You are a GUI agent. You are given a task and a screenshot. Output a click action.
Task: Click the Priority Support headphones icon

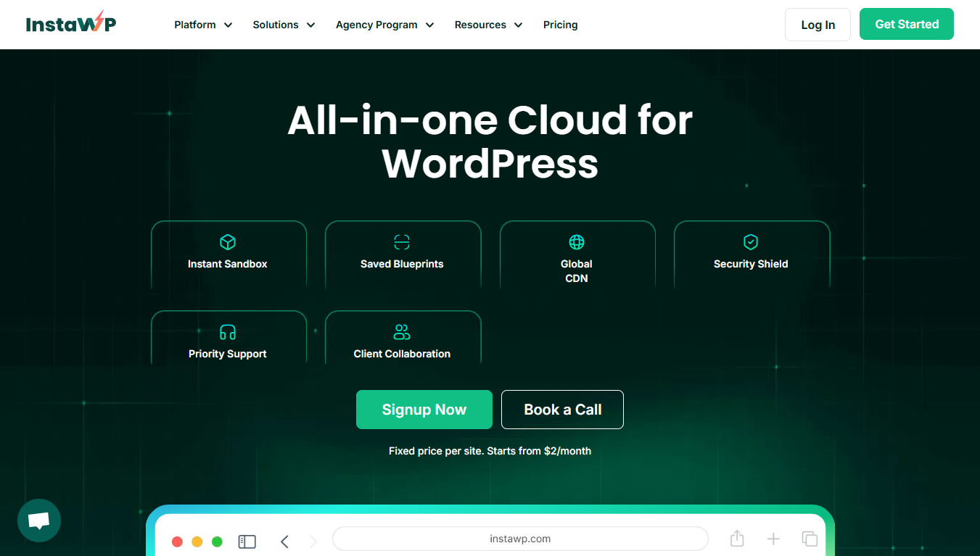pos(228,332)
